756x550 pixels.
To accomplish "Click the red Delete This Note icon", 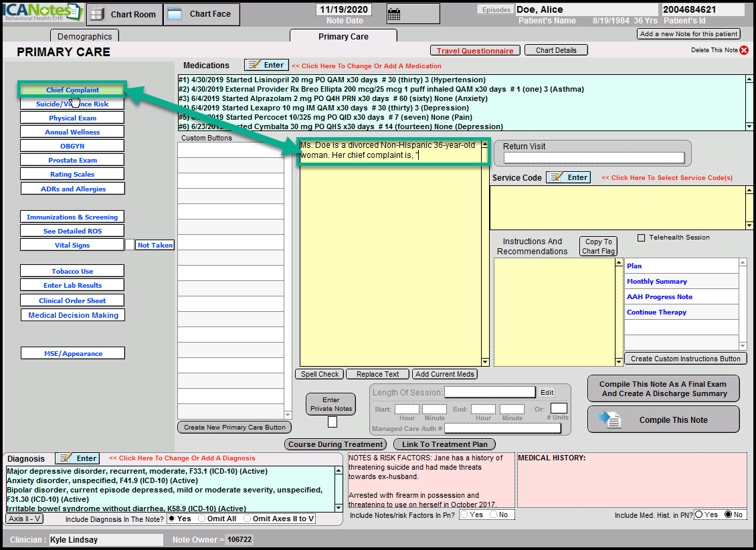I will click(x=744, y=50).
